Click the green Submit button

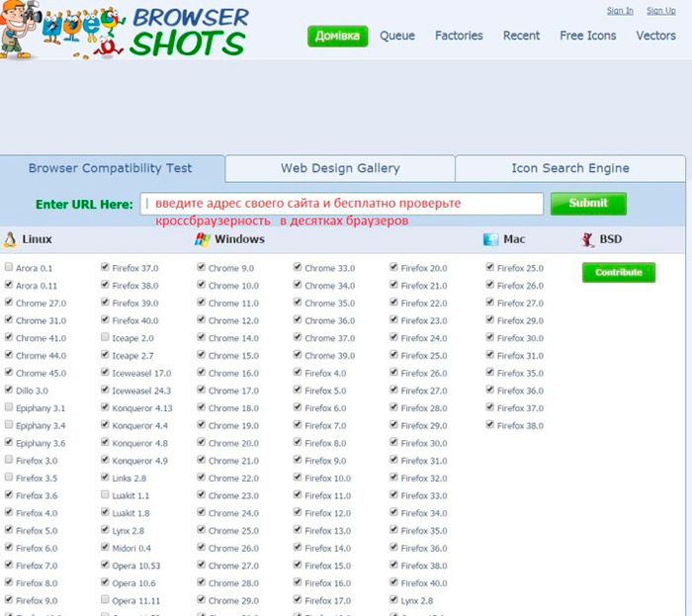tap(588, 204)
